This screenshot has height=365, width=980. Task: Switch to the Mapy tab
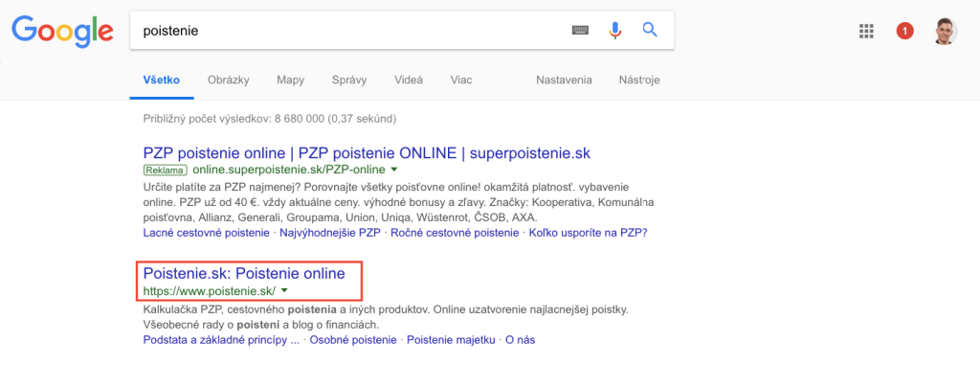coord(291,80)
